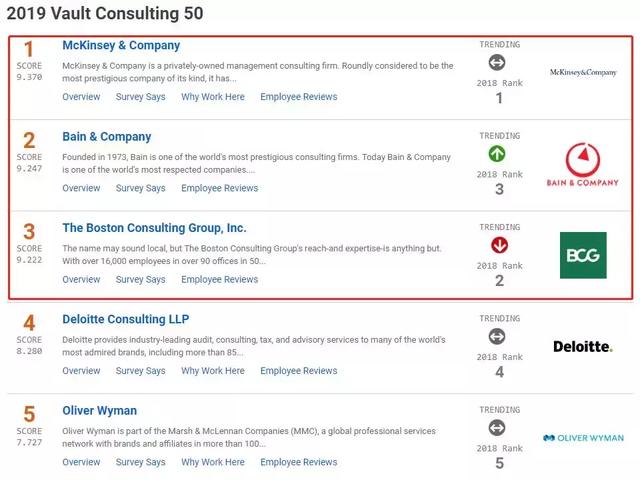Click the Deloitte logo image
Viewport: 640px width, 480px height.
coord(583,347)
